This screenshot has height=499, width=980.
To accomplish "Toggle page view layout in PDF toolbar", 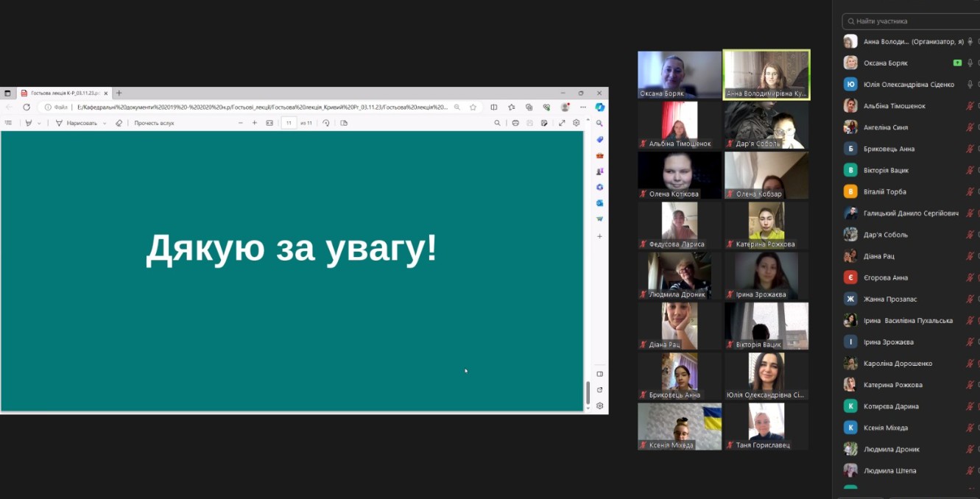I will (344, 123).
